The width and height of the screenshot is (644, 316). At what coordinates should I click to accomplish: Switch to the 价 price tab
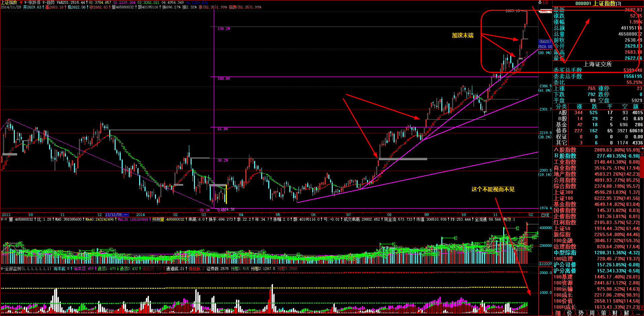coord(569,313)
